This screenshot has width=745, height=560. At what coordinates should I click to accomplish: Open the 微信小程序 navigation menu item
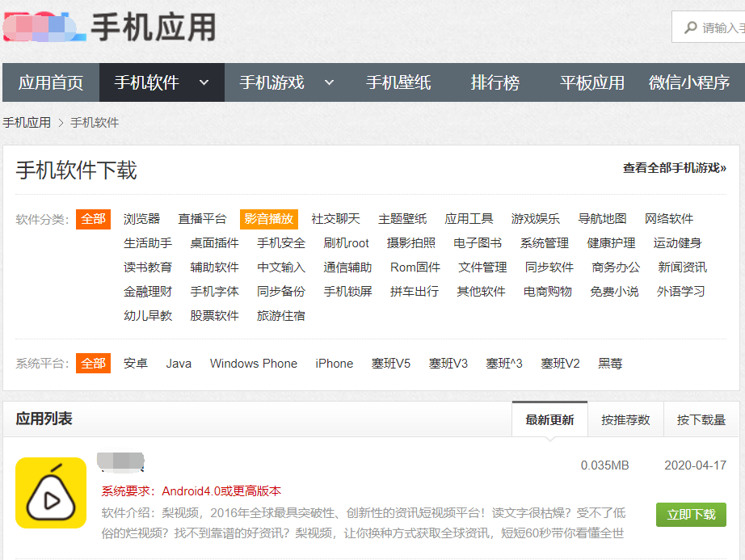click(688, 82)
